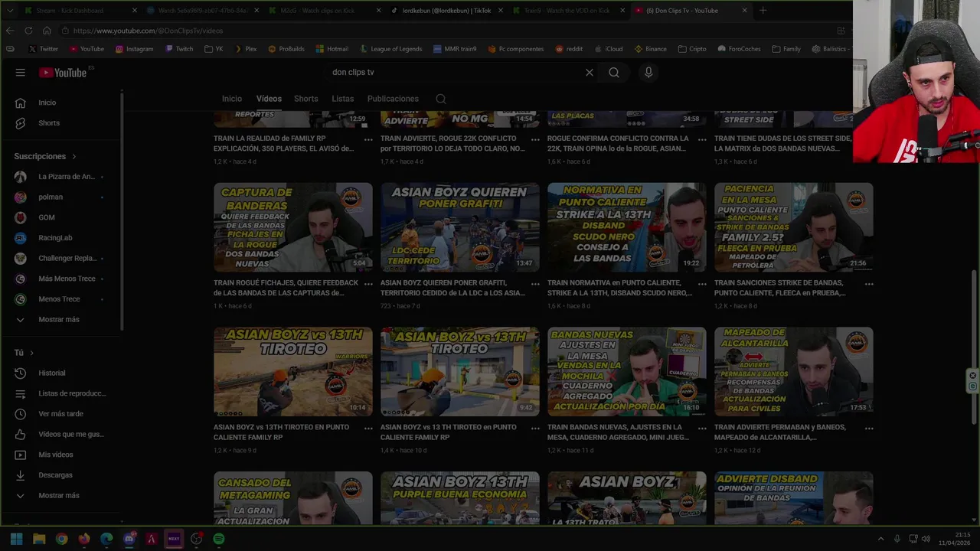Switch to the Listas channel tab
Screen dimensions: 980x551
click(342, 99)
